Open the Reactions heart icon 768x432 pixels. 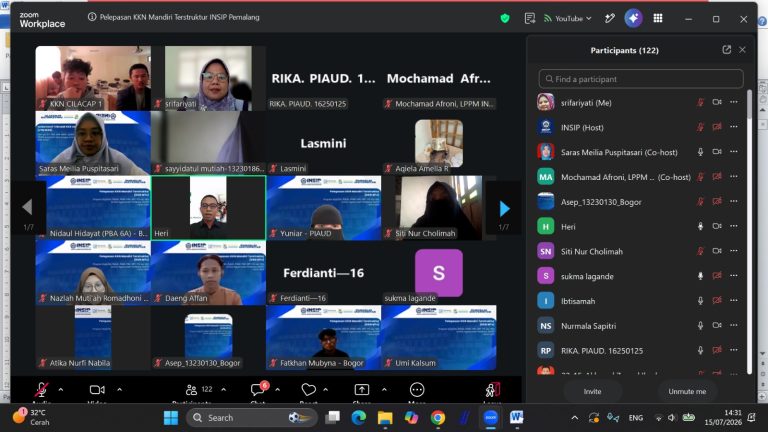click(309, 390)
